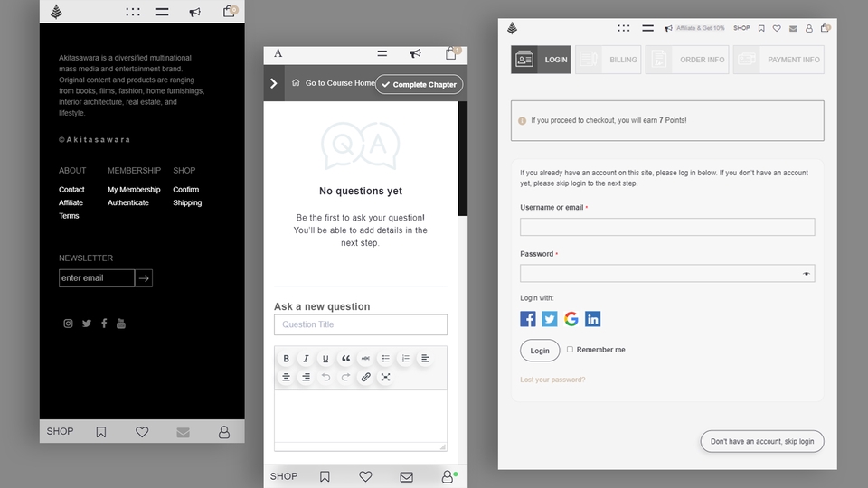Screen dimensions: 868x488
Task: Click megaphone icon in left mobile header
Action: click(x=195, y=12)
